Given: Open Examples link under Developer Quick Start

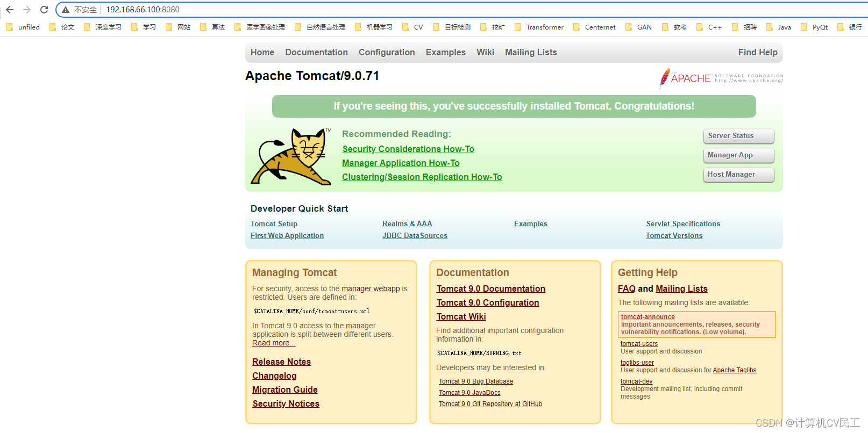Looking at the screenshot, I should click(x=531, y=223).
